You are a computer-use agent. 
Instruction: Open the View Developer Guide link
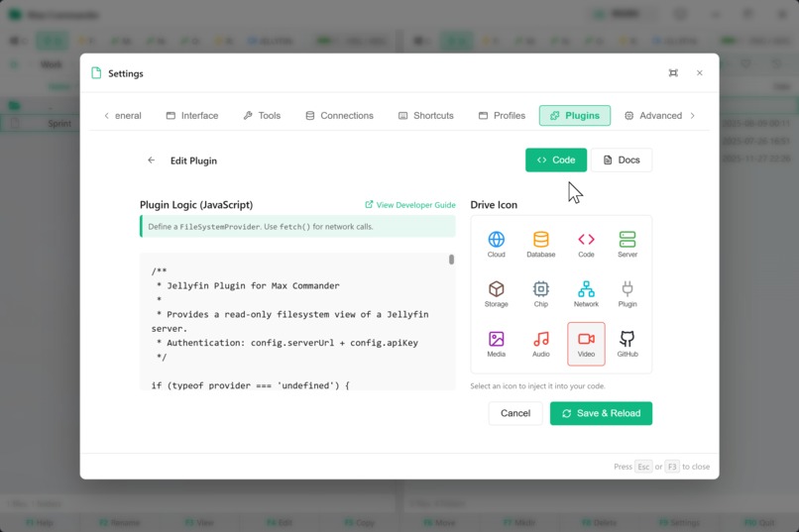click(x=410, y=205)
